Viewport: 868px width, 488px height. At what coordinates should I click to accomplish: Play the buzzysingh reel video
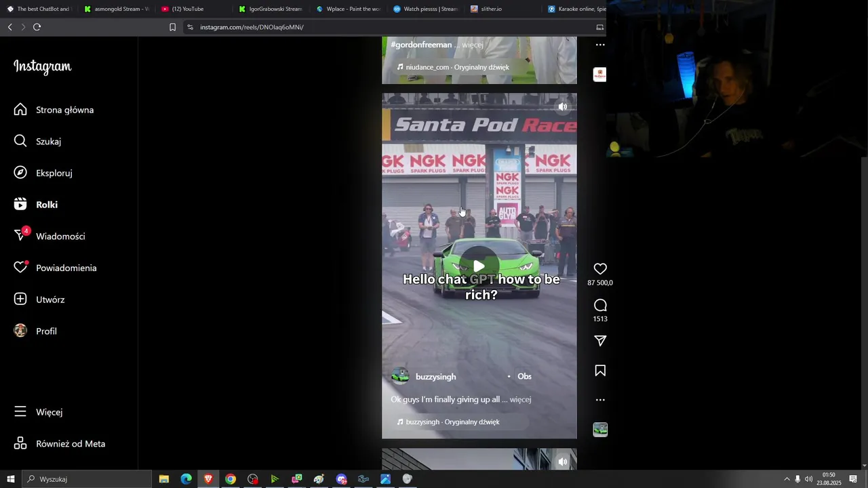point(479,266)
